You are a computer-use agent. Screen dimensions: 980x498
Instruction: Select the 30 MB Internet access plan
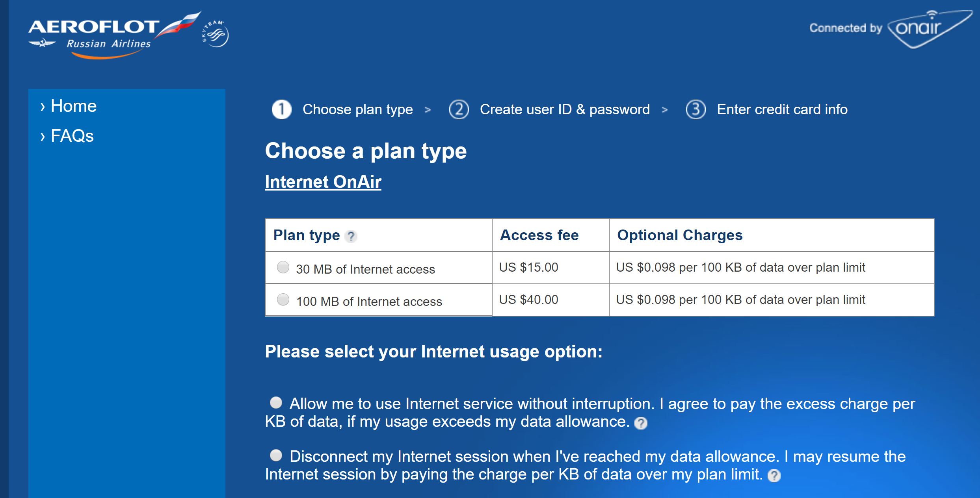(283, 267)
